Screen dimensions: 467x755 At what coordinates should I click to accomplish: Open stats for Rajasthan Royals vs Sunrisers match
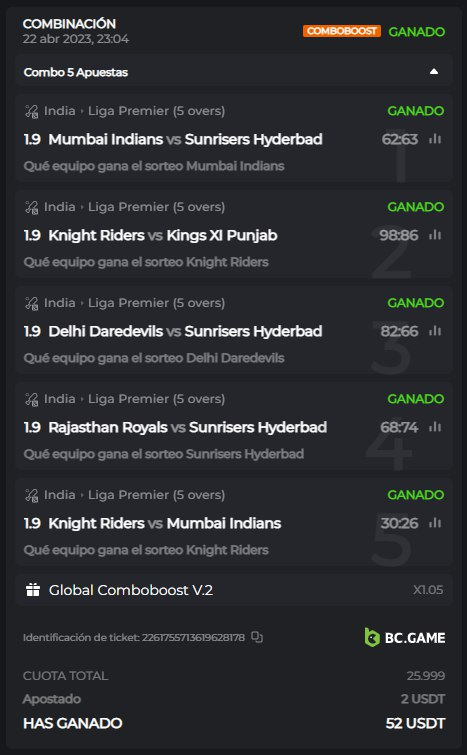435,427
